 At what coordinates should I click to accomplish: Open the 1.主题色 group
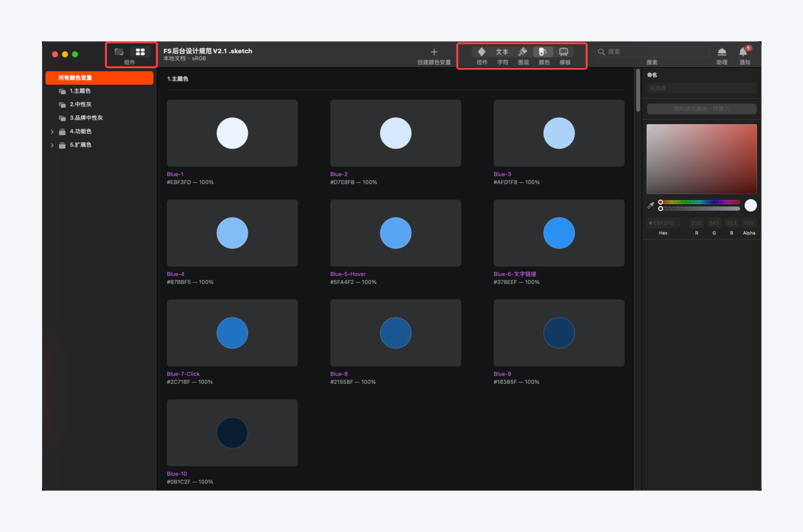click(80, 91)
